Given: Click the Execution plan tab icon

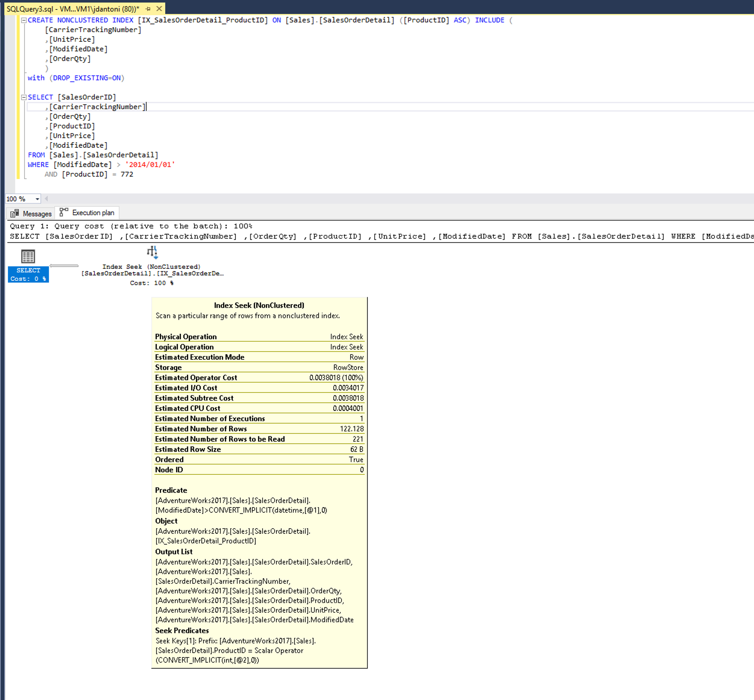Looking at the screenshot, I should click(x=64, y=212).
